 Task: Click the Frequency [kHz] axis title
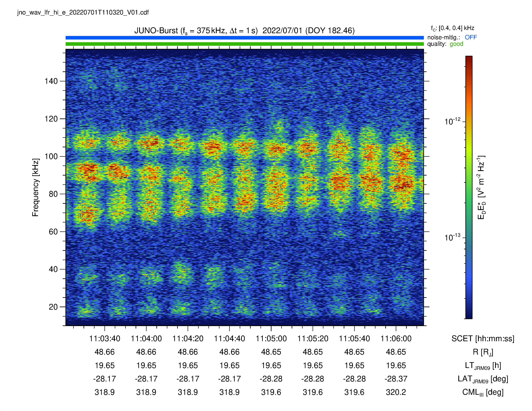click(36, 187)
